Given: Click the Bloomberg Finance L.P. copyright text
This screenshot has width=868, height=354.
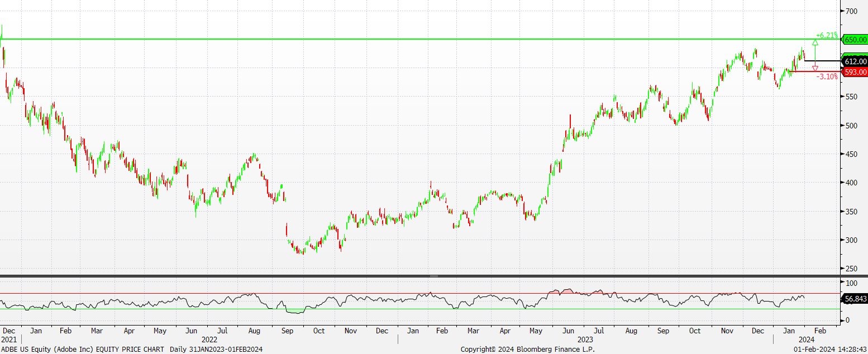Looking at the screenshot, I should [528, 349].
